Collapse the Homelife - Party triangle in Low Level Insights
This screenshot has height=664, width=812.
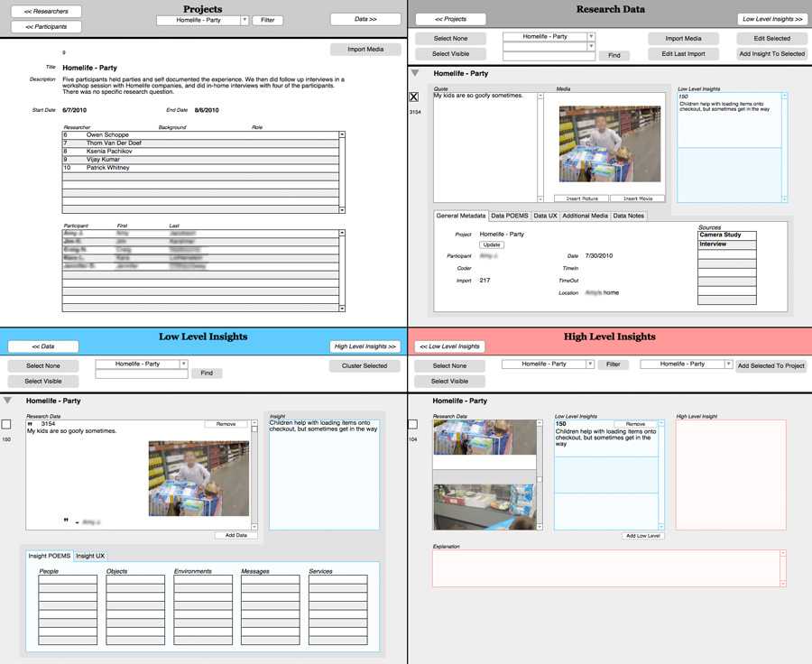pyautogui.click(x=7, y=400)
